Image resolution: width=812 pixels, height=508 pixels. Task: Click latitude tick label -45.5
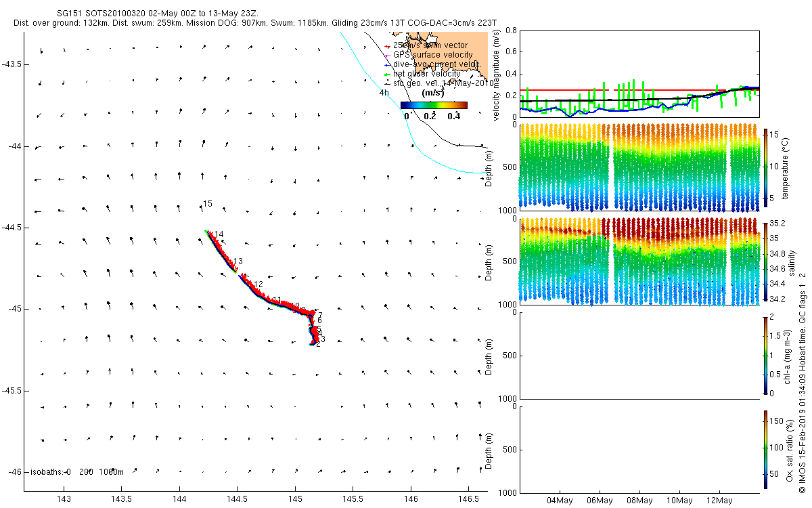point(12,391)
